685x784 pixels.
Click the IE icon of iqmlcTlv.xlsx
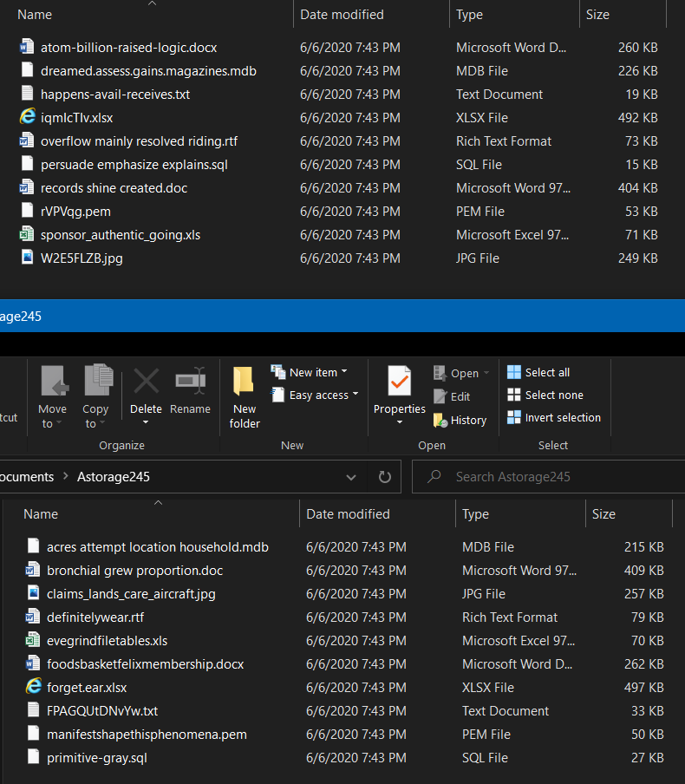tap(27, 117)
